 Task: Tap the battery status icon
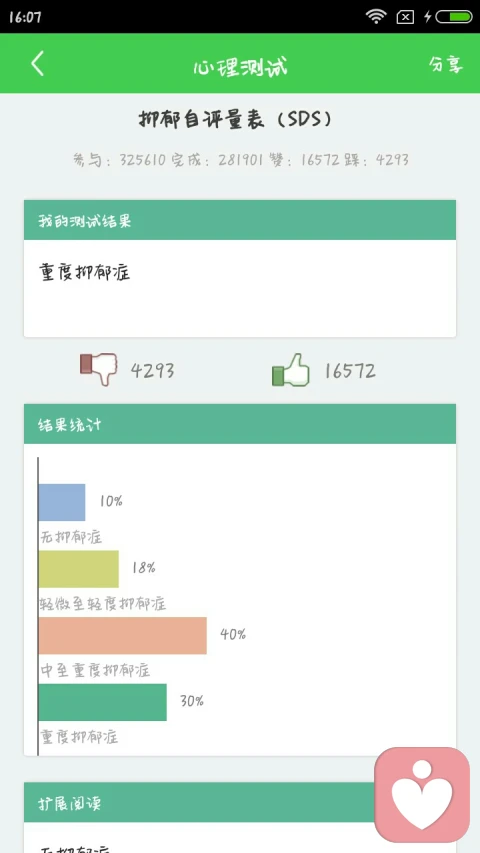coord(454,17)
